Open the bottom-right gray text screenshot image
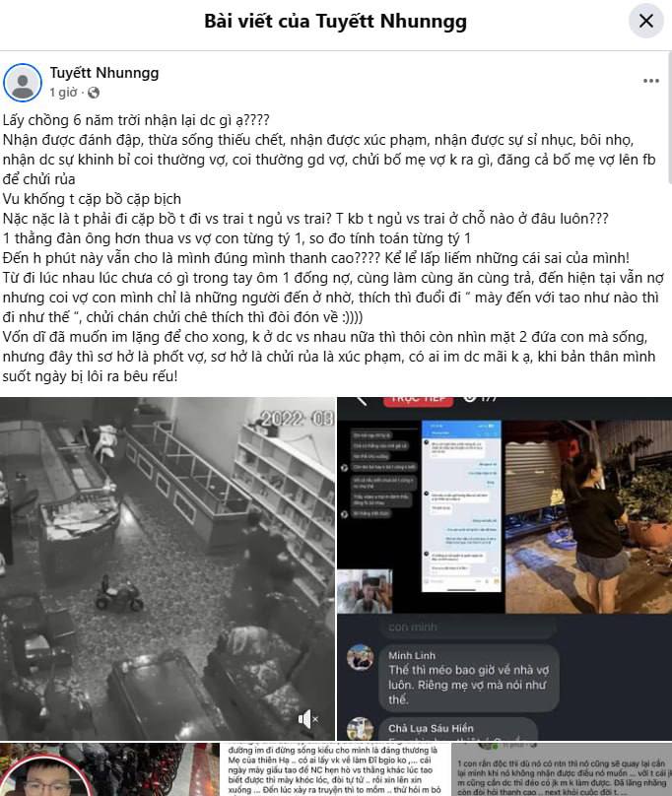672x796 pixels. (x=562, y=769)
